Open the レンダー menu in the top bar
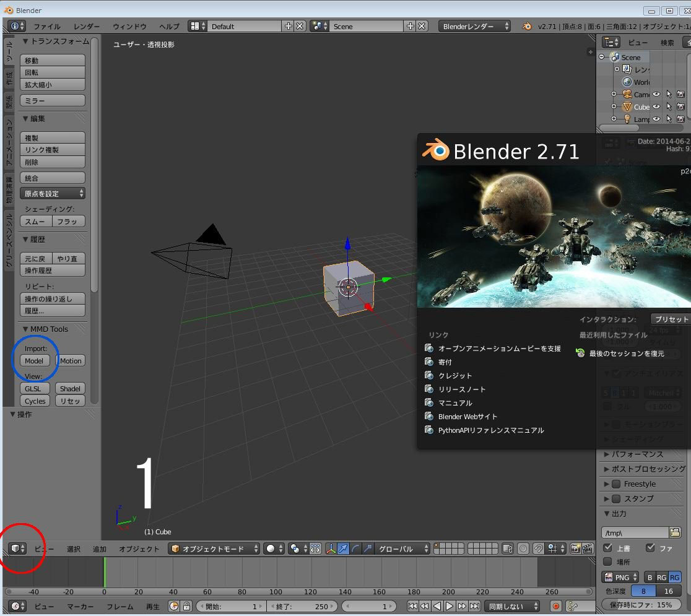Image resolution: width=691 pixels, height=616 pixels. pos(87,27)
